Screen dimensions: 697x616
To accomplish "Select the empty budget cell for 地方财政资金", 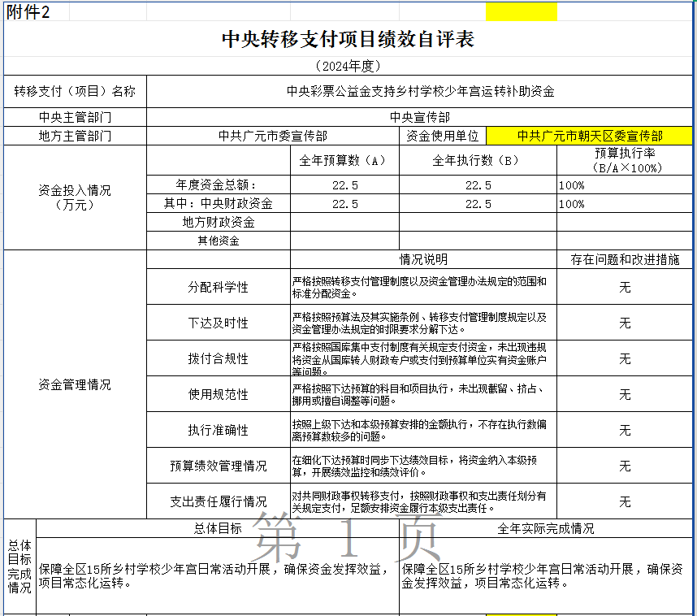I will (344, 222).
